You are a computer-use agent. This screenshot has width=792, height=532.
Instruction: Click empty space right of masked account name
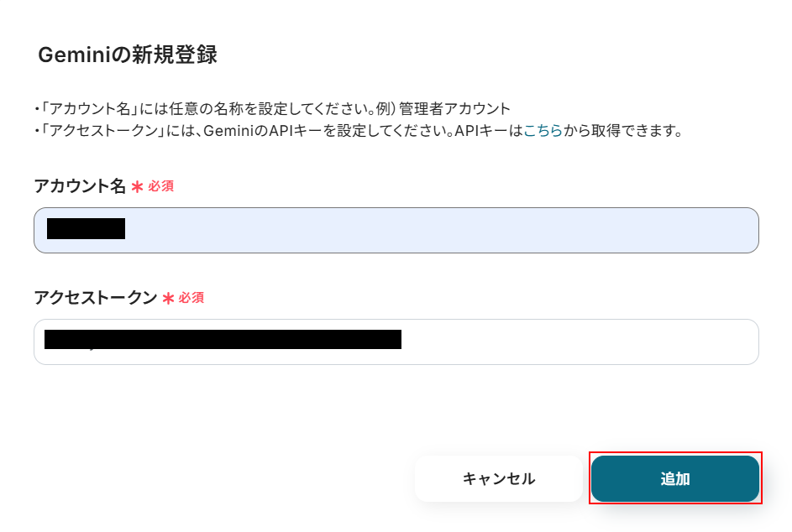437,230
